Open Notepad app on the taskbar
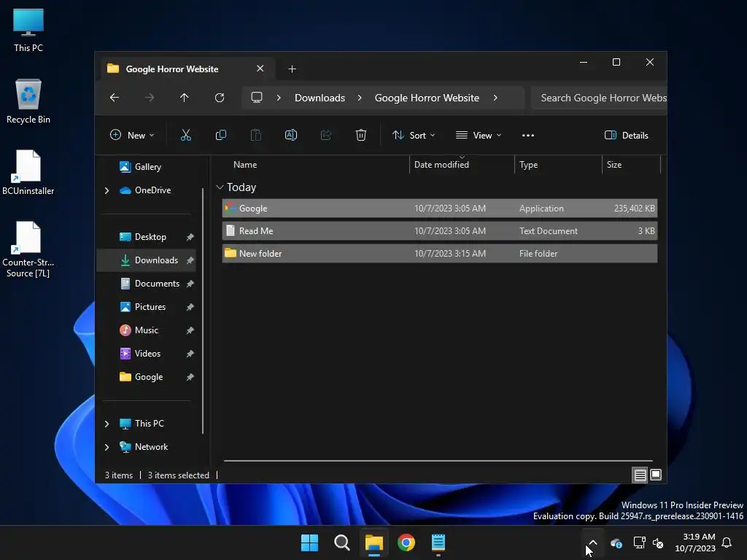 point(438,542)
